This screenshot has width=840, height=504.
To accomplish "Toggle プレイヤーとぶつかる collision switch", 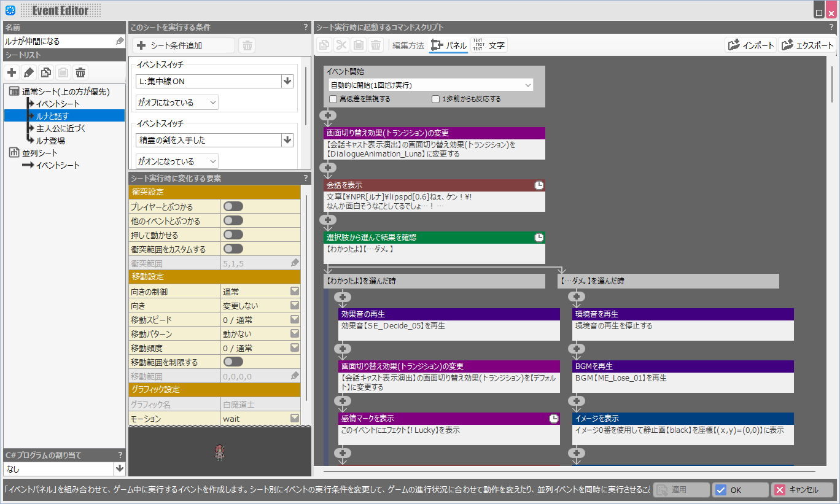I will (x=233, y=206).
